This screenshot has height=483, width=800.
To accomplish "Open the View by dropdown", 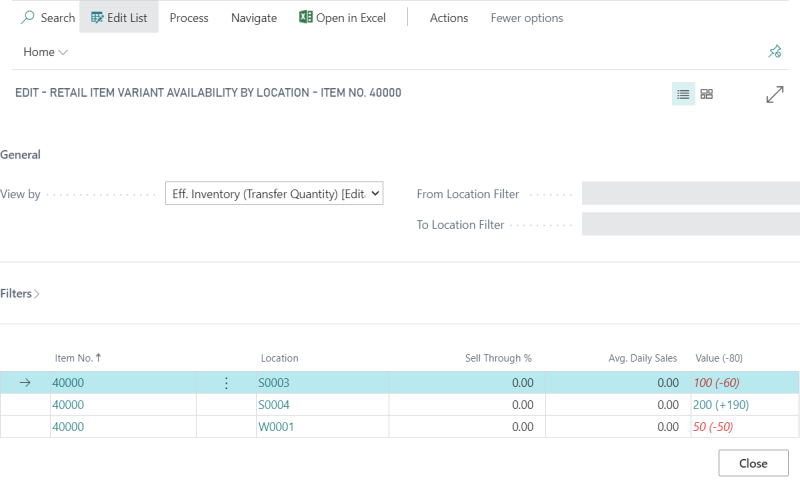I will click(x=274, y=194).
